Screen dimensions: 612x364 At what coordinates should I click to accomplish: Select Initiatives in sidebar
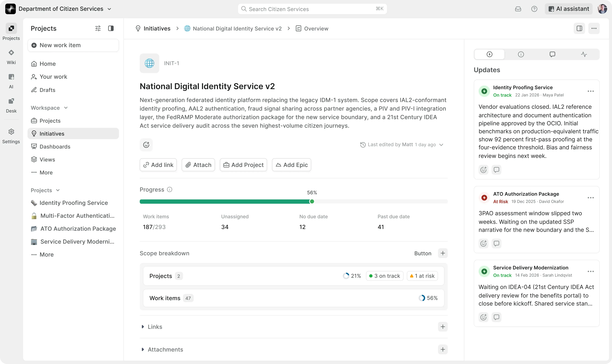[x=73, y=134]
